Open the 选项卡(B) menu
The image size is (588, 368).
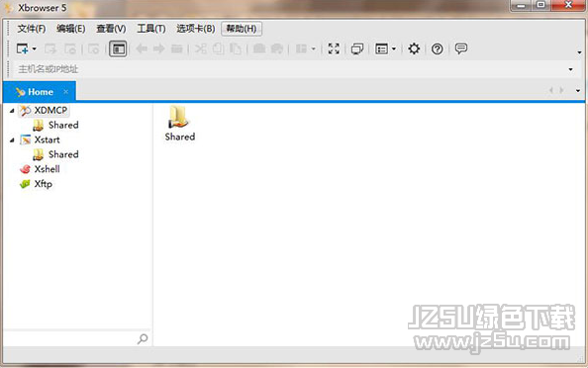click(x=196, y=29)
